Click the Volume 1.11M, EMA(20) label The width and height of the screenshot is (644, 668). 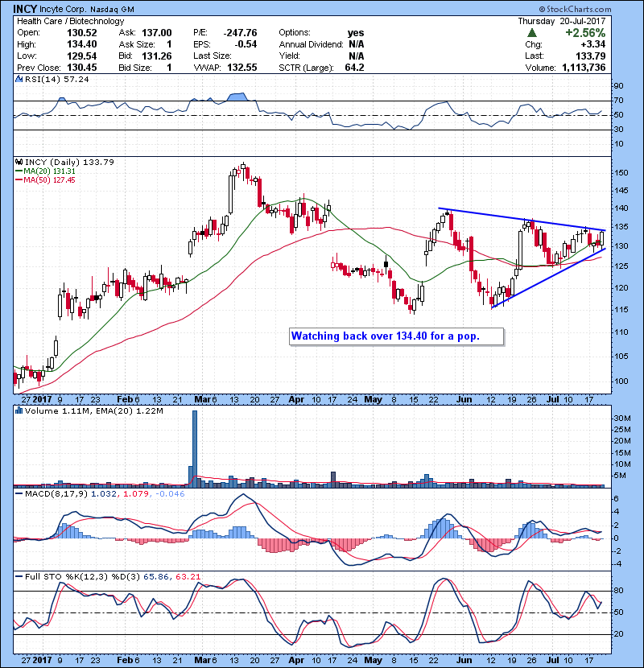pos(93,411)
